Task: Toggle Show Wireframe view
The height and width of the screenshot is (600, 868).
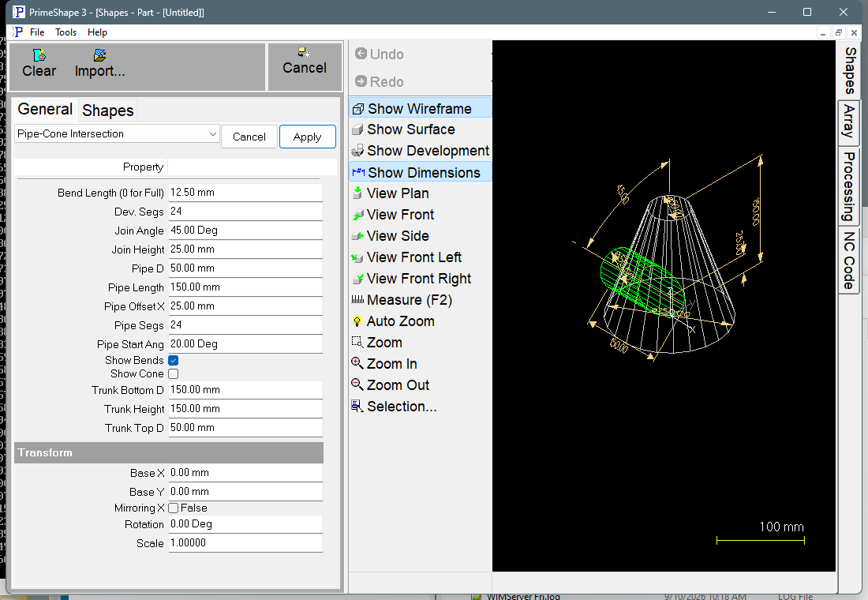Action: [x=420, y=109]
